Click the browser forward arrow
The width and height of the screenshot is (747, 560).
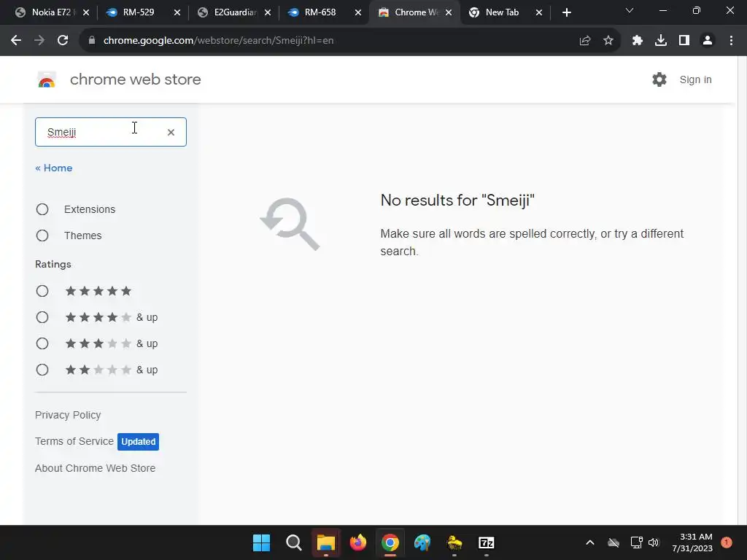coord(39,41)
